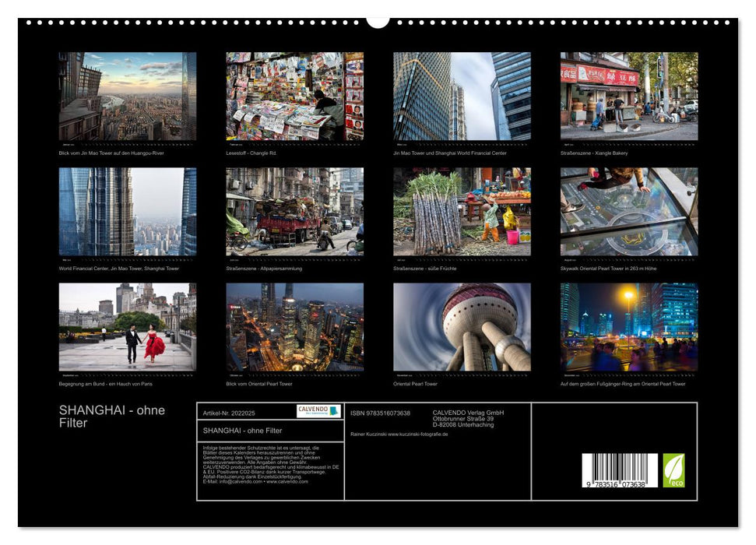Viewport: 756px width, 545px height.
Task: Click the Blick vom Oriental Pearl Tower caption
Action: point(257,382)
